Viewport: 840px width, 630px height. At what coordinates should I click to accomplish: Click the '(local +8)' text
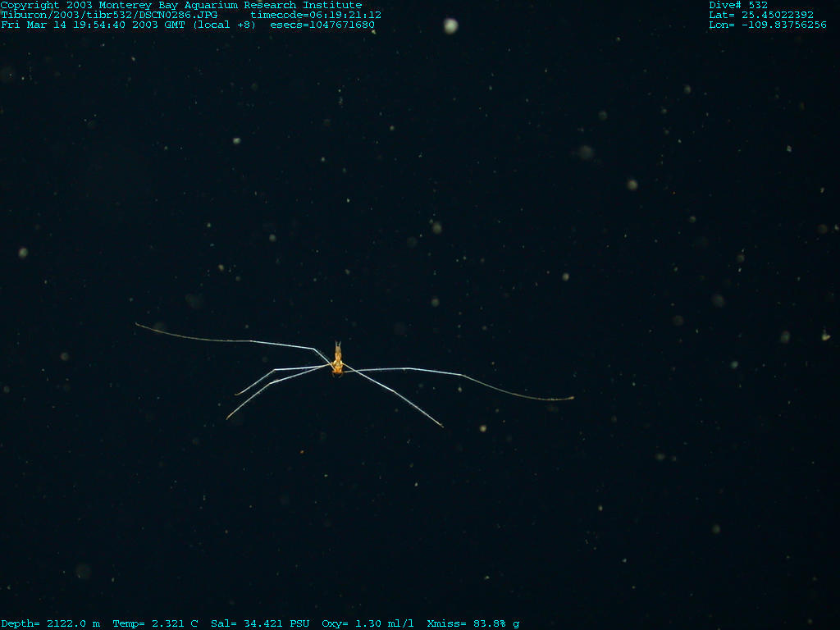225,25
